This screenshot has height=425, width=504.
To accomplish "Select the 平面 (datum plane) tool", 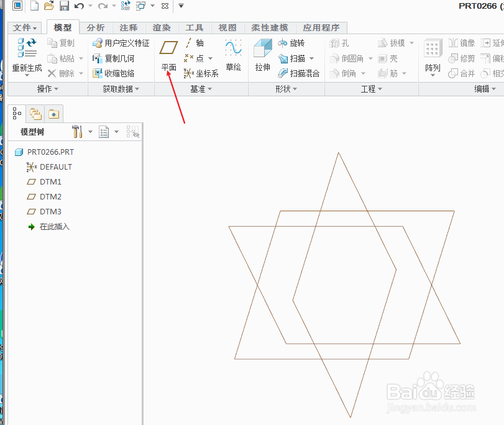I will click(168, 53).
